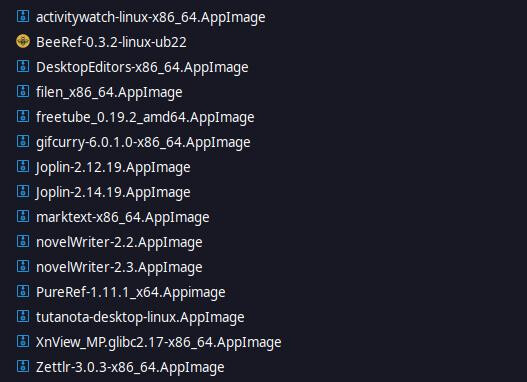The image size is (527, 382).
Task: Select novelWriter-2.3.AppImage file
Action: coord(119,267)
